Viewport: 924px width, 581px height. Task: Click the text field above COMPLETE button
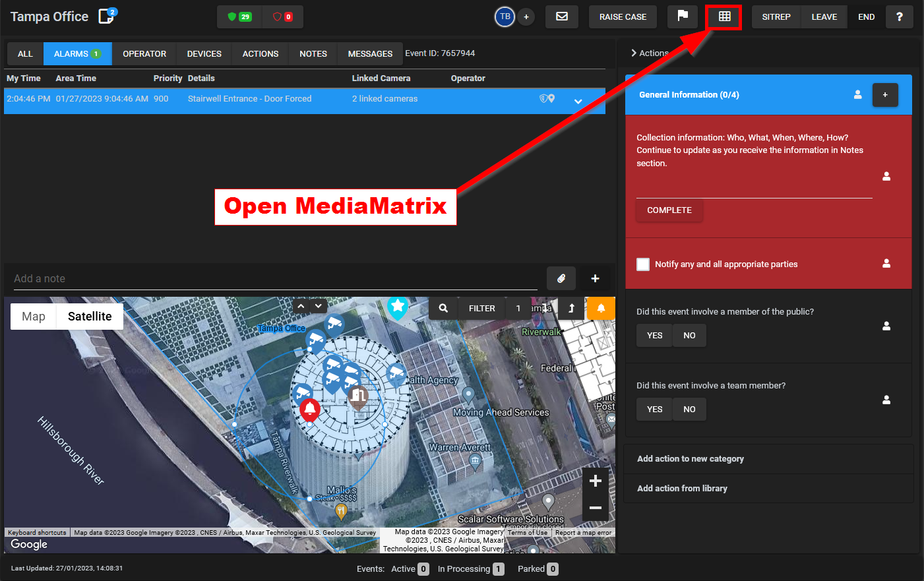754,189
